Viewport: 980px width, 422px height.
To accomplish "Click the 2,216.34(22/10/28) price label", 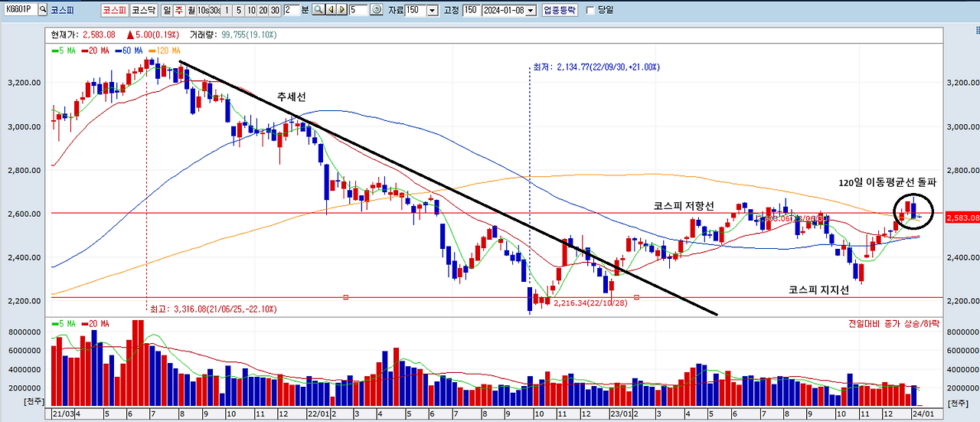I will click(x=589, y=304).
